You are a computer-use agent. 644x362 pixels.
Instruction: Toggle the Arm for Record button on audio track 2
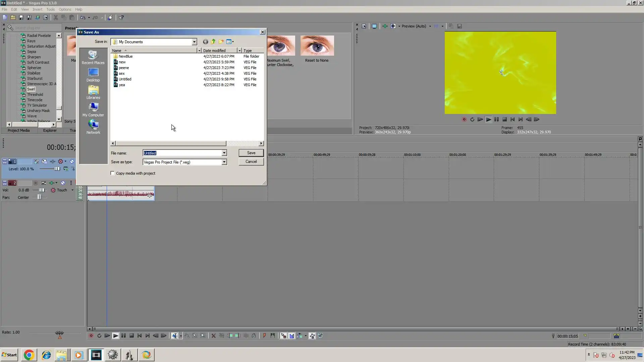[x=36, y=183]
